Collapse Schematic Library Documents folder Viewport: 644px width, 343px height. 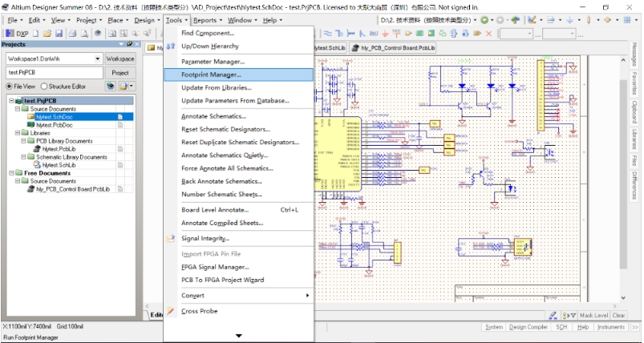click(24, 157)
